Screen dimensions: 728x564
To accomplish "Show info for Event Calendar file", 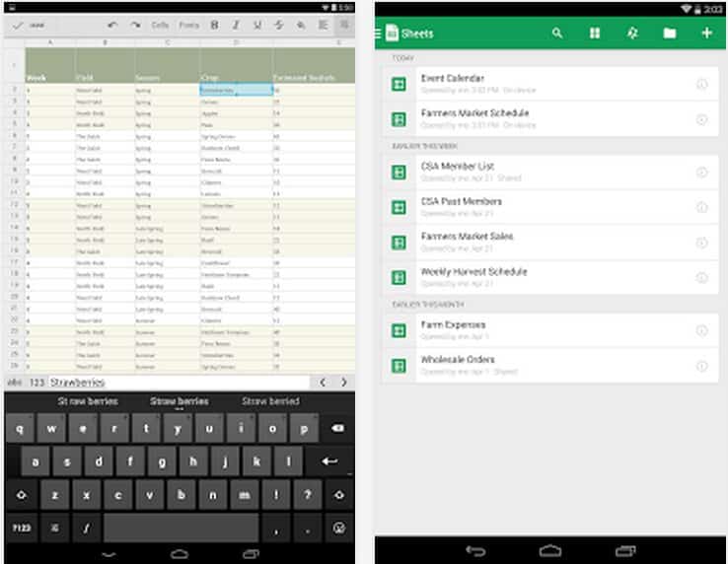I will (702, 85).
